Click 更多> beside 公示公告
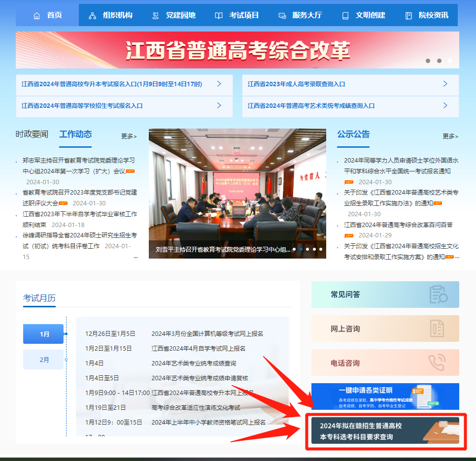476x461 pixels. (x=450, y=136)
